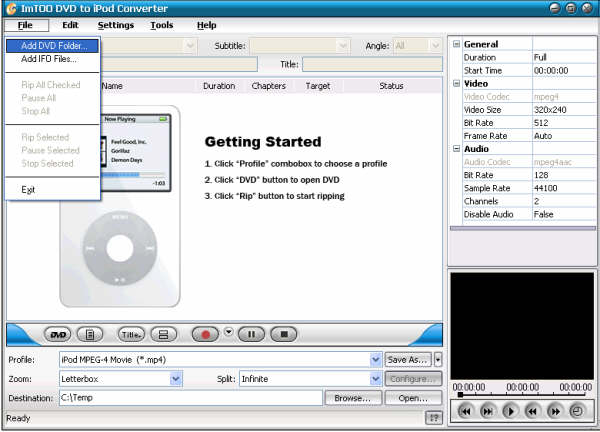Image resolution: width=600 pixels, height=432 pixels.
Task: Click the iPod illustration in Getting Started
Action: (120, 207)
